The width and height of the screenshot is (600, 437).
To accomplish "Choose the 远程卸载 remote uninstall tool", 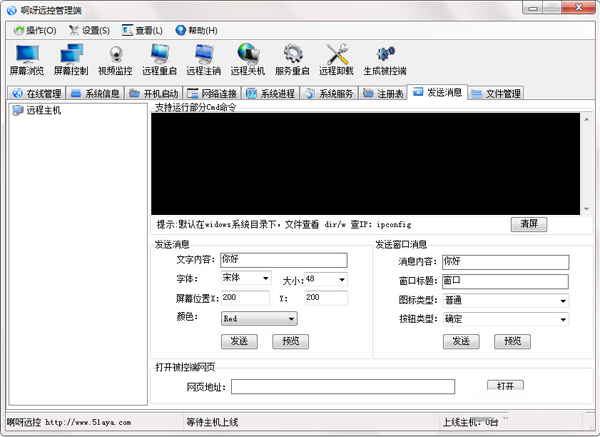I will pos(336,59).
